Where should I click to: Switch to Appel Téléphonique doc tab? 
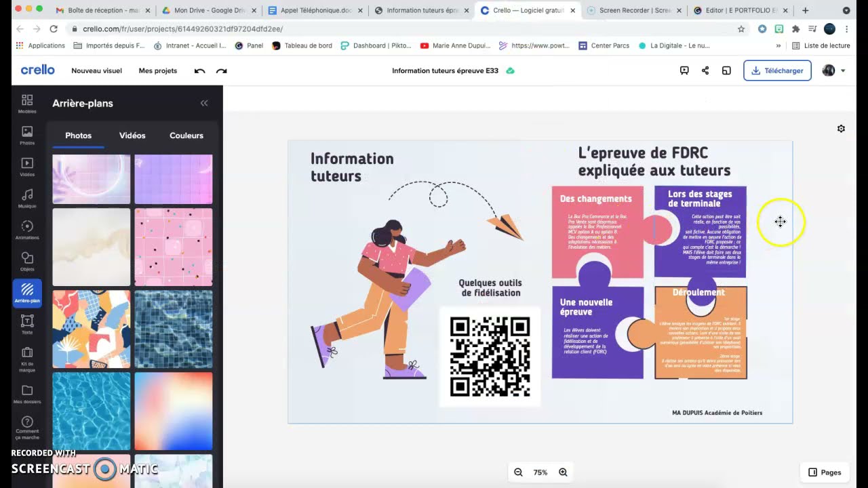pyautogui.click(x=315, y=10)
